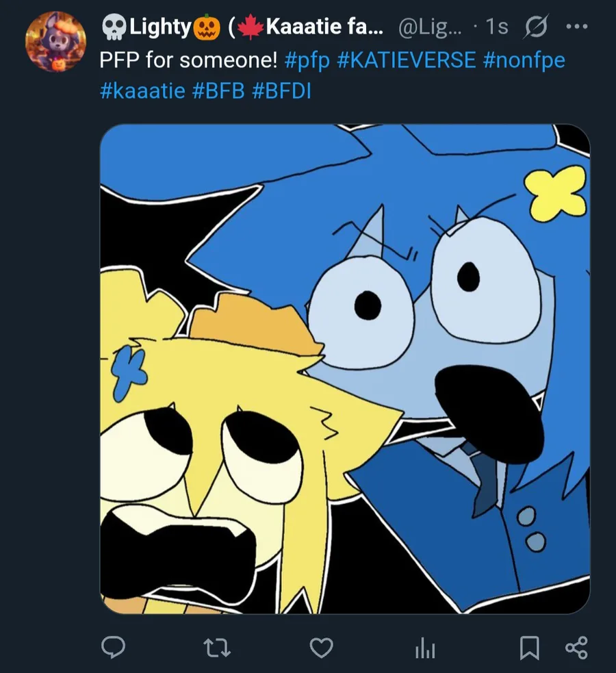Viewport: 616px width, 673px height.
Task: Bookmark this post
Action: (x=530, y=647)
